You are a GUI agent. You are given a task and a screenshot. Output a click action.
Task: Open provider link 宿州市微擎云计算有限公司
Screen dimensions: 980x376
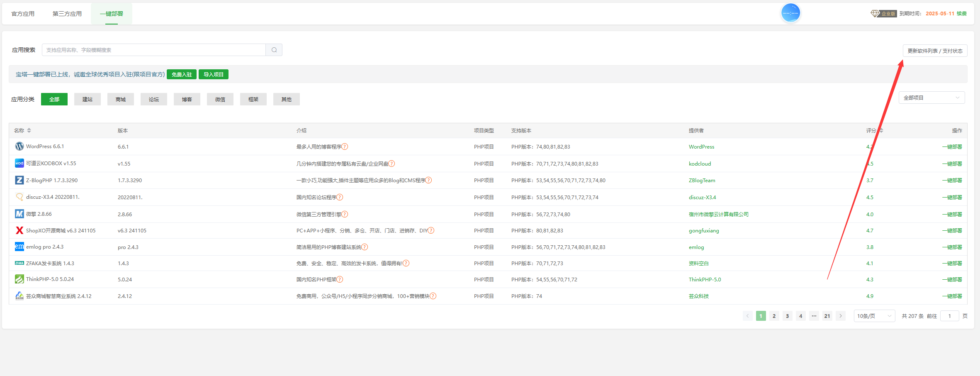coord(718,214)
